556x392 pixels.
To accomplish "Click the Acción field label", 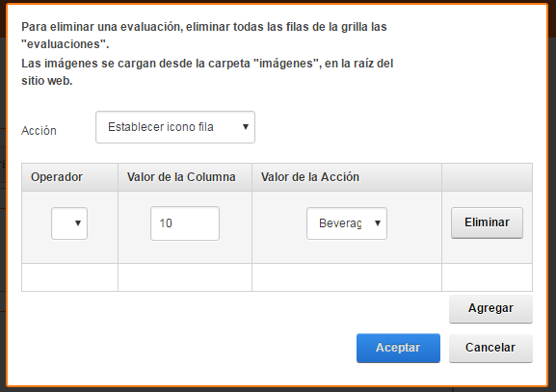I will 39,131.
